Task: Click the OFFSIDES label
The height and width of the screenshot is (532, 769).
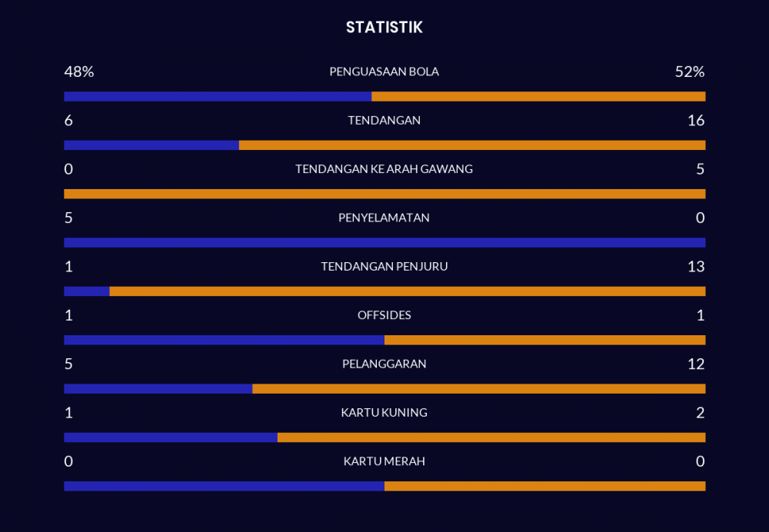Action: pyautogui.click(x=384, y=315)
